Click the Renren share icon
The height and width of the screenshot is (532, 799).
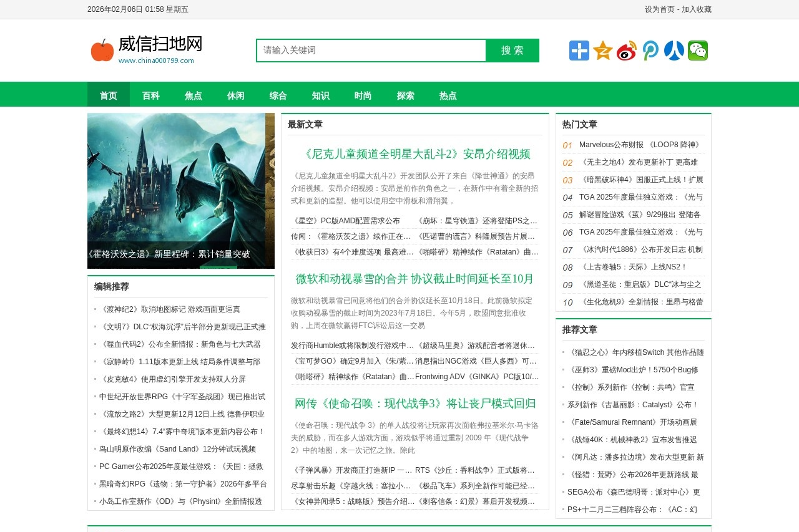click(x=674, y=51)
